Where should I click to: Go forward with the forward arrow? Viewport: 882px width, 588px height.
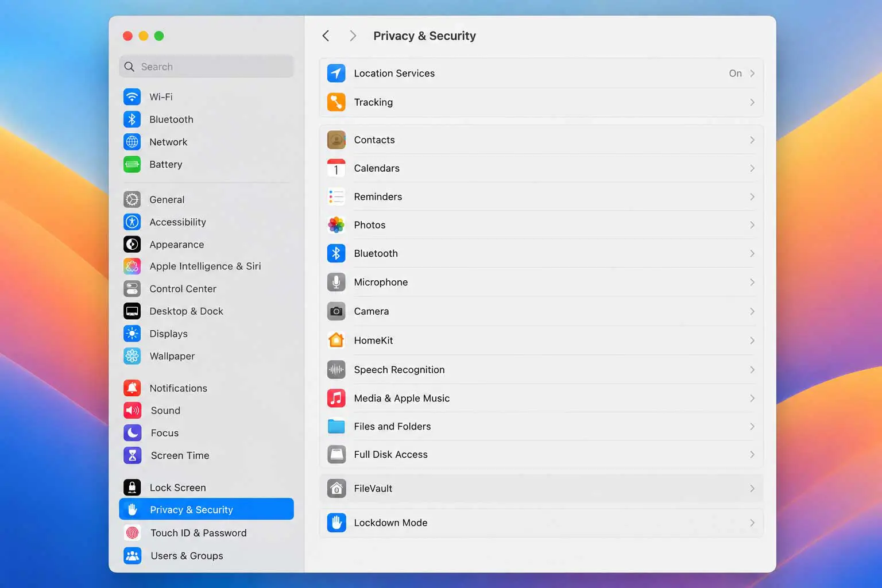[353, 36]
